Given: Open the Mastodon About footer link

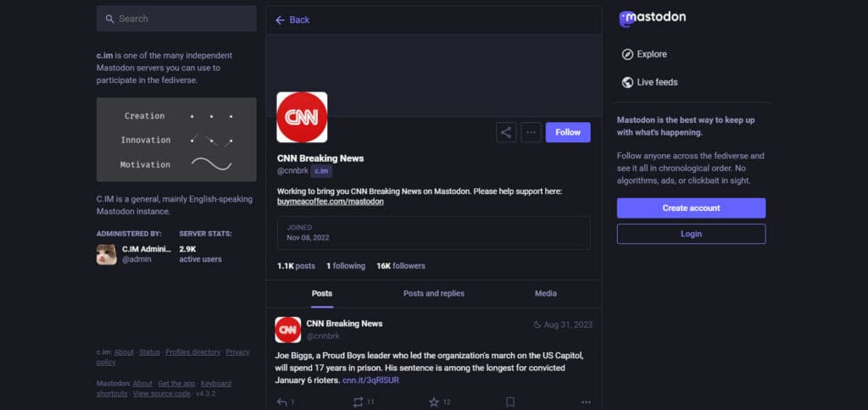Looking at the screenshot, I should (x=142, y=384).
